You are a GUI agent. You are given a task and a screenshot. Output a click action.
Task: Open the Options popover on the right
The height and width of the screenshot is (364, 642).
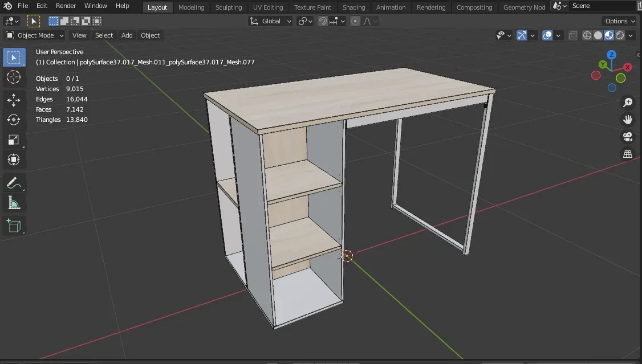[x=619, y=21]
